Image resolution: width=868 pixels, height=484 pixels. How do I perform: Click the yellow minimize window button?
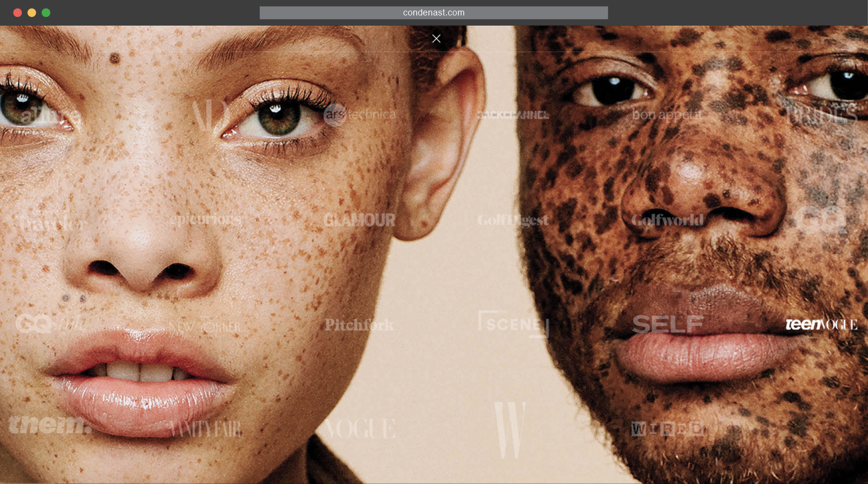(32, 13)
